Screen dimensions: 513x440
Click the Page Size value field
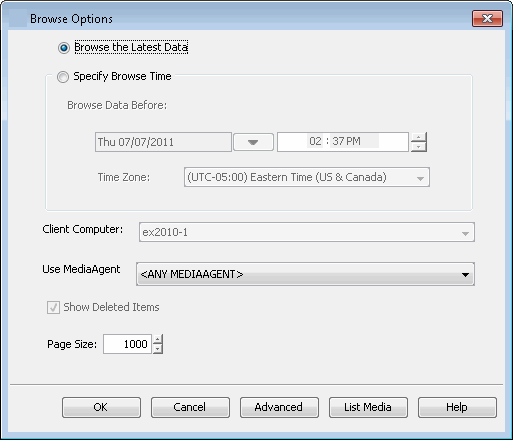coord(127,344)
